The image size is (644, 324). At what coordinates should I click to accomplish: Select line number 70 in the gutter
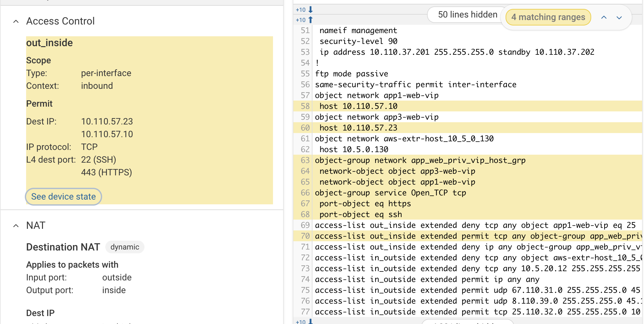click(x=305, y=236)
